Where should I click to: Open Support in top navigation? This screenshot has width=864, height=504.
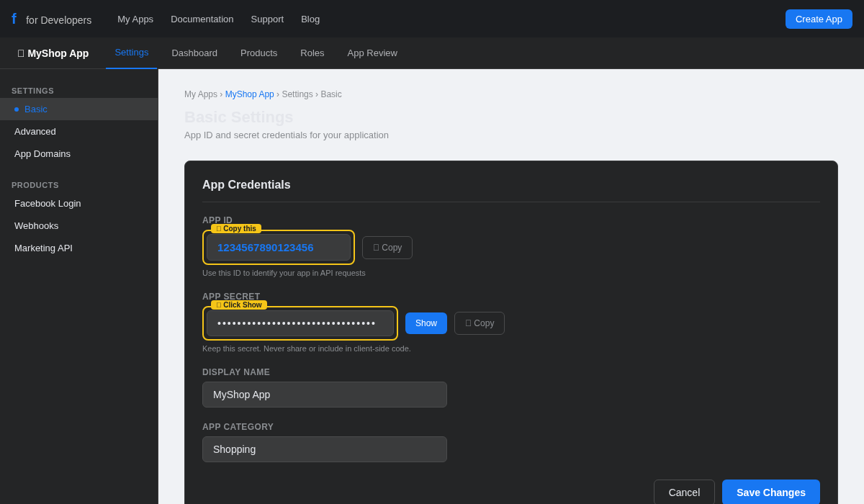(x=267, y=19)
